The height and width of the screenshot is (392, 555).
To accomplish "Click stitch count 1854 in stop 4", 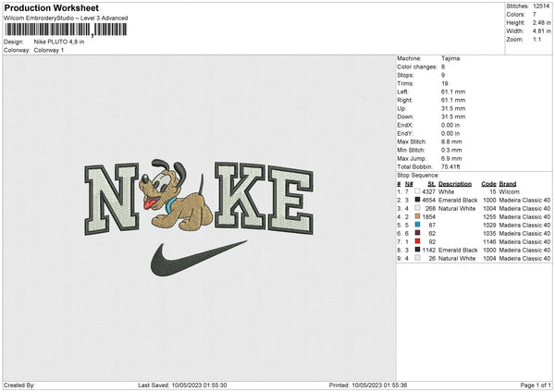I will pos(429,217).
